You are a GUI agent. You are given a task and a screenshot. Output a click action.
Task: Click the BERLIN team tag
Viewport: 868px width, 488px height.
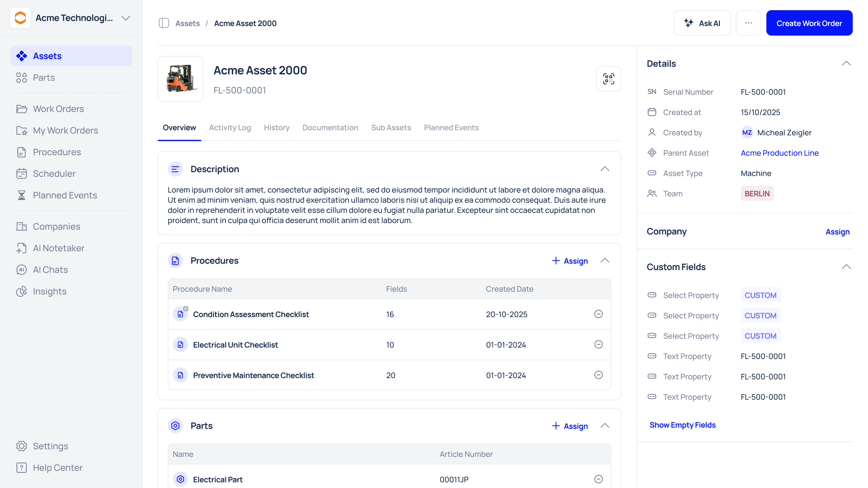tap(757, 194)
